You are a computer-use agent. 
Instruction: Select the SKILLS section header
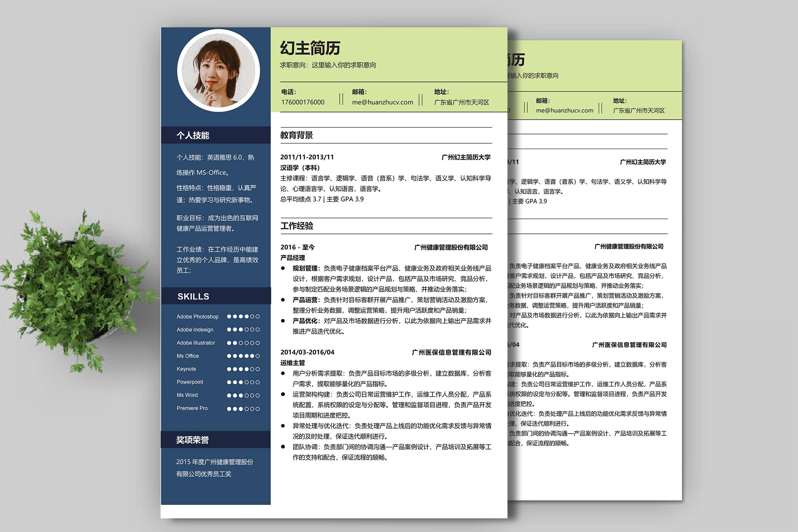(193, 297)
